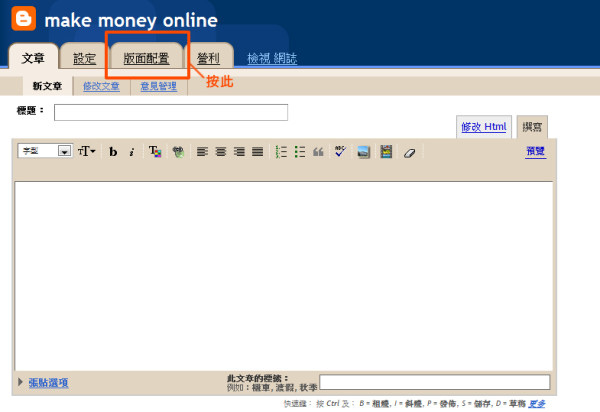Open the text color picker

pyautogui.click(x=155, y=151)
